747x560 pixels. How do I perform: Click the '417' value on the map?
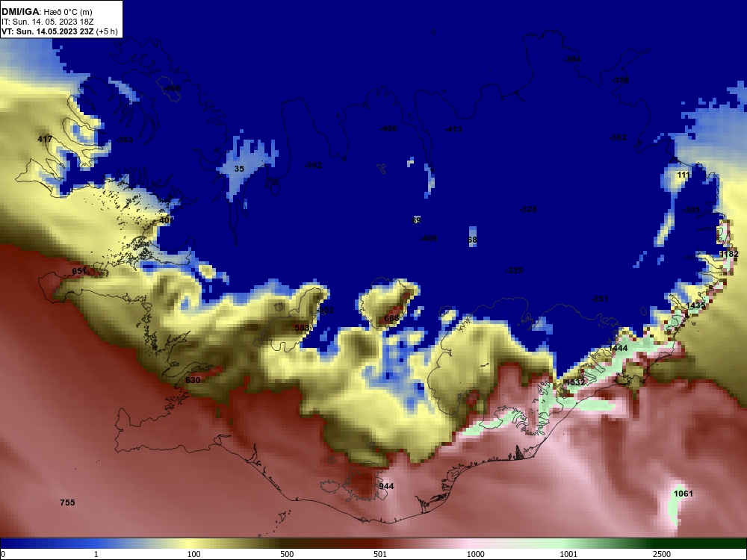click(x=45, y=139)
